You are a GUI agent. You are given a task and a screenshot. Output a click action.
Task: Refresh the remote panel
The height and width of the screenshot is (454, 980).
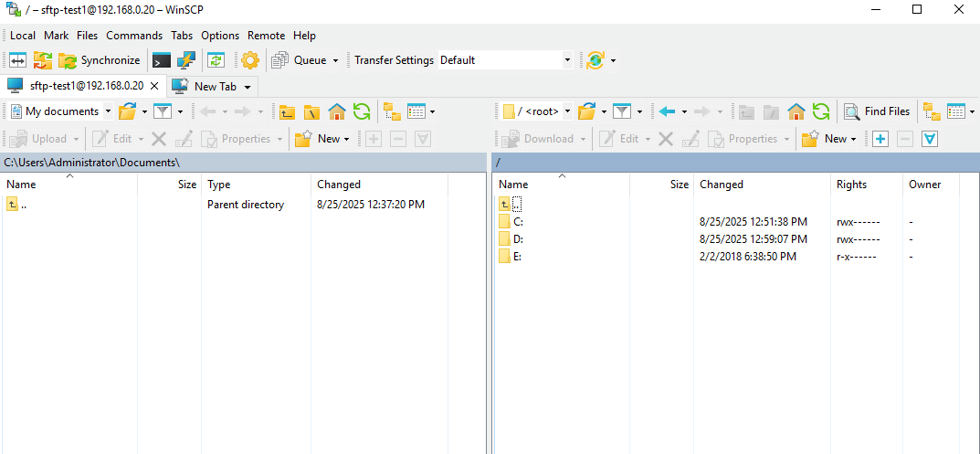click(x=821, y=112)
